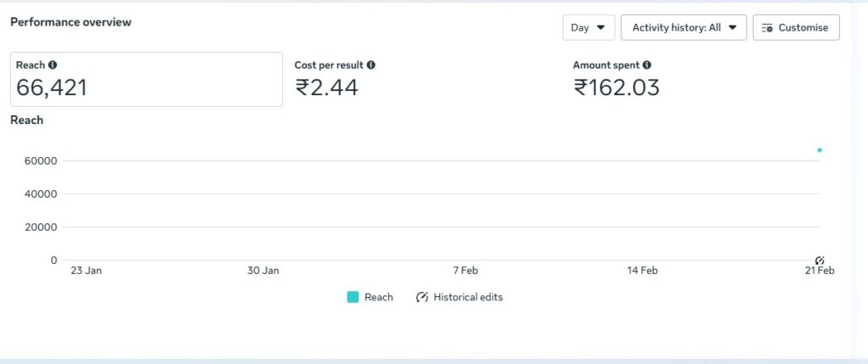Click the info icon beside Reach
868x364 pixels.
point(53,65)
